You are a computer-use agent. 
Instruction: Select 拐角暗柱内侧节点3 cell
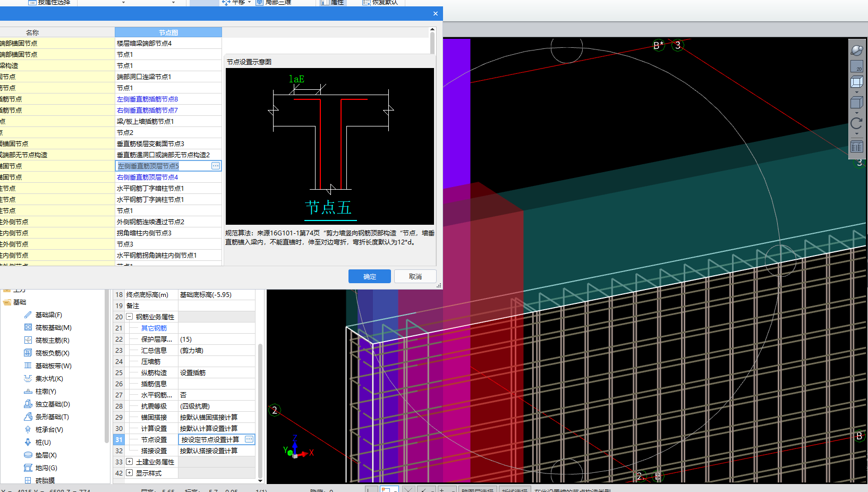(x=168, y=233)
